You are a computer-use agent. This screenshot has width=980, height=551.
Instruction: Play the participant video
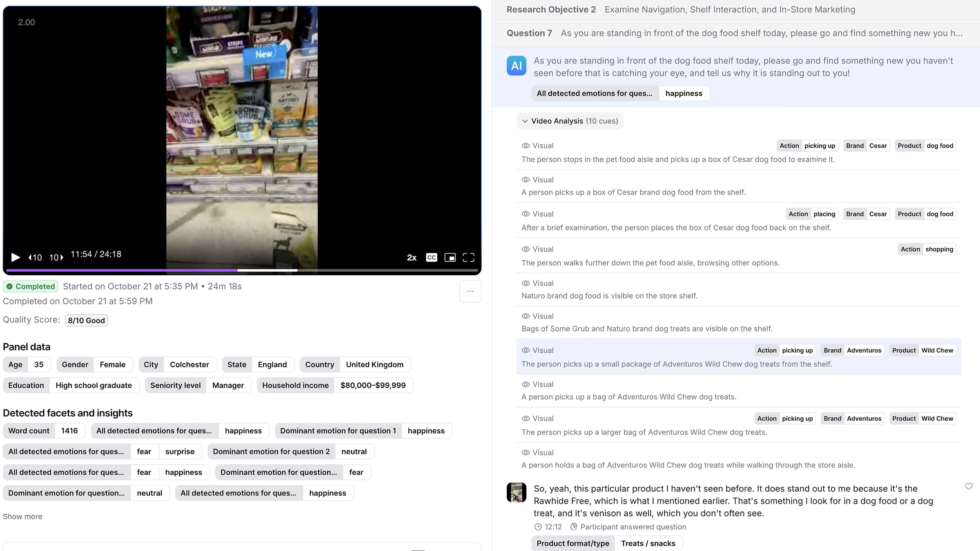click(x=16, y=257)
